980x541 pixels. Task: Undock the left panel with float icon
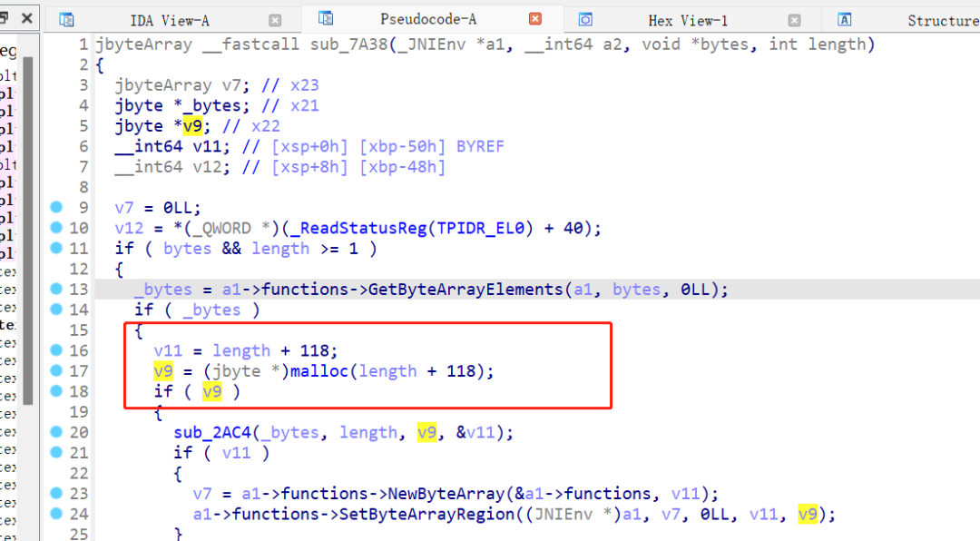pos(4,18)
